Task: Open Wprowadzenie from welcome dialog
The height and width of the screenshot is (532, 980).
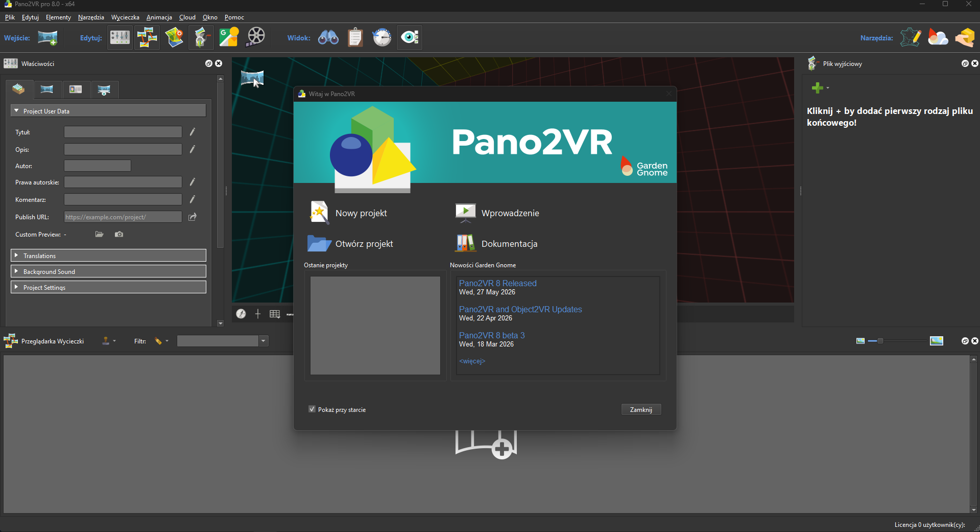Action: tap(497, 213)
